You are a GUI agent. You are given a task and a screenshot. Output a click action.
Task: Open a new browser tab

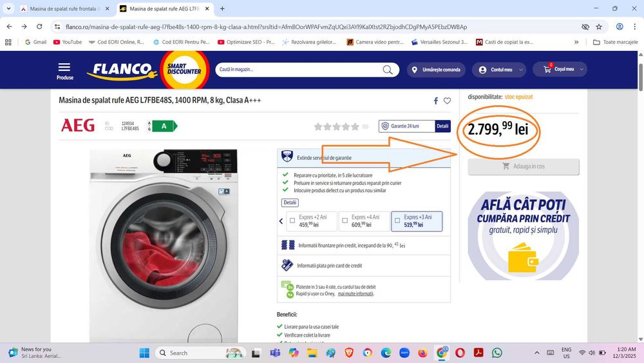(222, 8)
